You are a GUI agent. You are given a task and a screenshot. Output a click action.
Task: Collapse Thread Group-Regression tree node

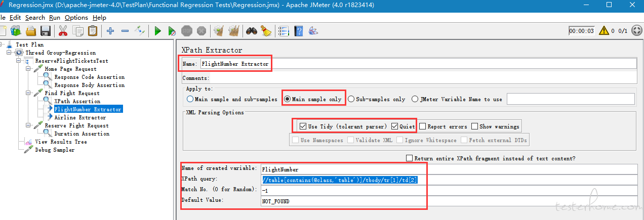9,53
